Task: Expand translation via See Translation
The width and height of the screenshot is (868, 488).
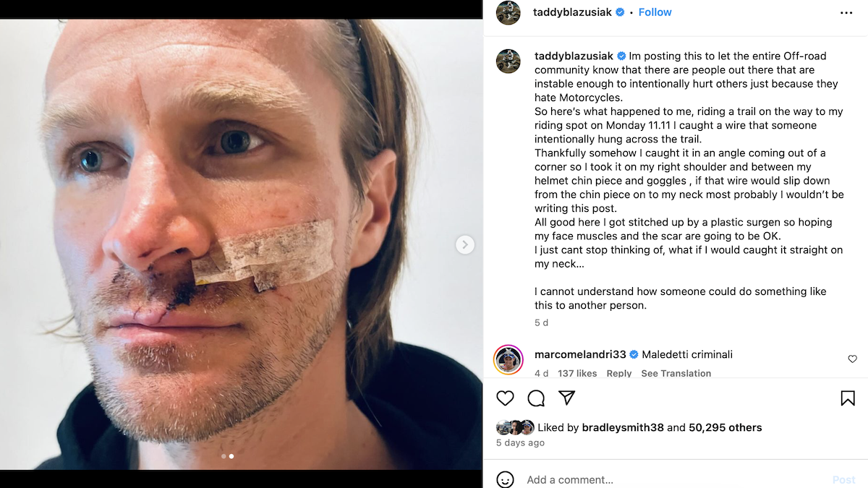Action: click(x=676, y=373)
